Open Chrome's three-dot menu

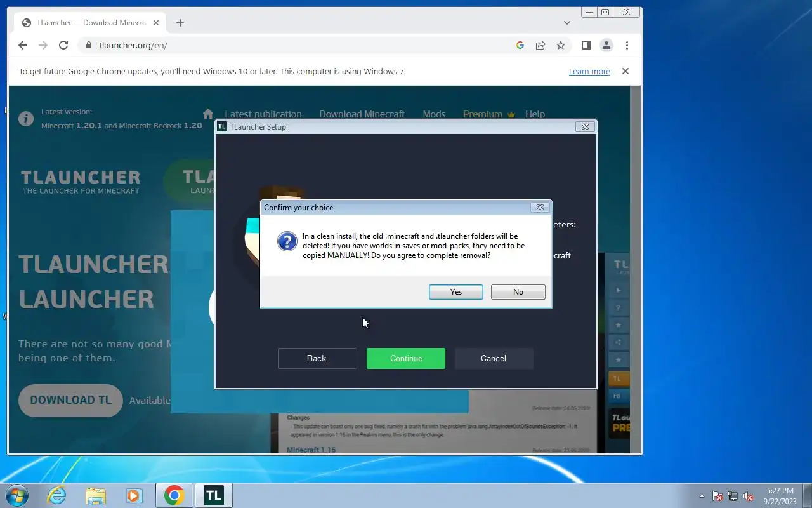click(x=627, y=45)
